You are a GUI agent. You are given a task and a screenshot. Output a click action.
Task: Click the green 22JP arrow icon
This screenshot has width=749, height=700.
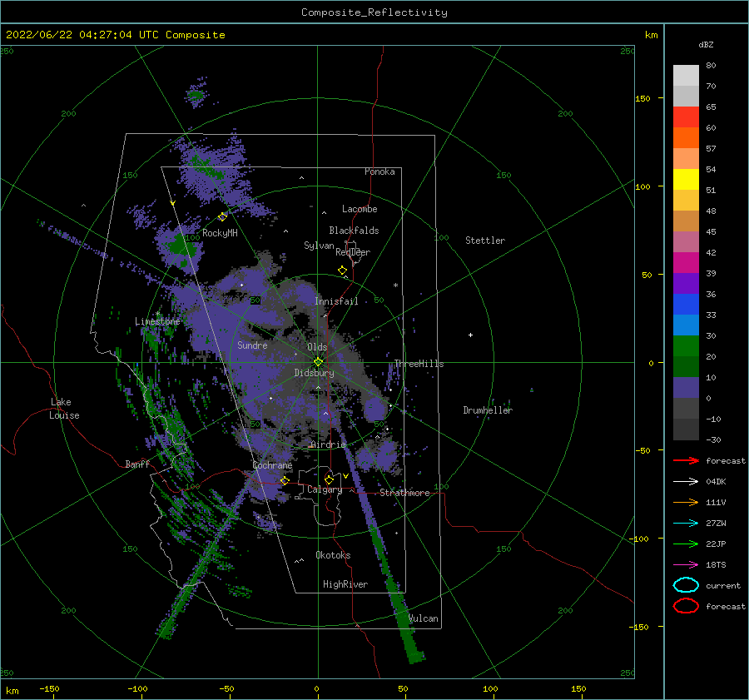click(686, 544)
